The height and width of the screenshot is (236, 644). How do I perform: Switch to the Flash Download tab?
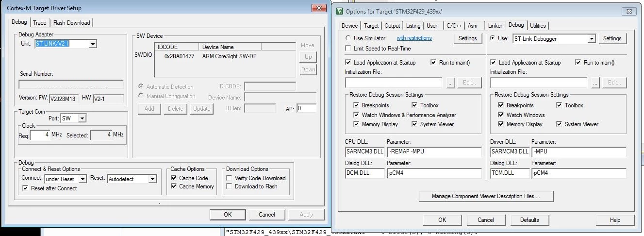(x=71, y=23)
